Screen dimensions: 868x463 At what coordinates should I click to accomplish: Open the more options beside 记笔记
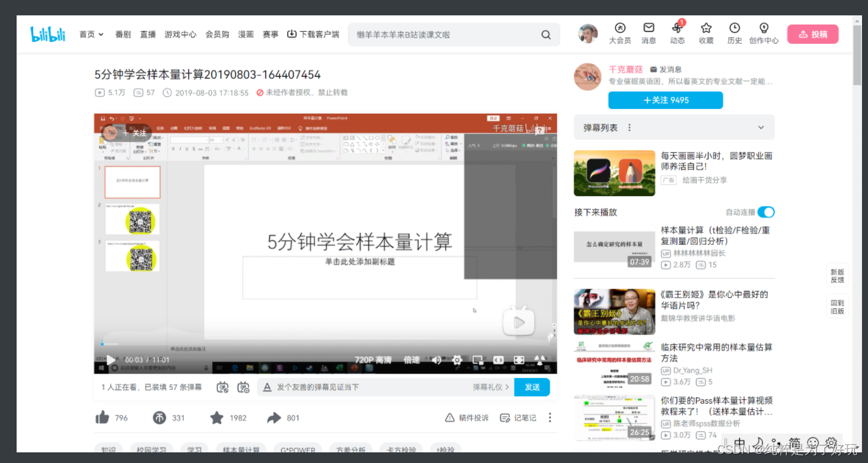point(550,418)
